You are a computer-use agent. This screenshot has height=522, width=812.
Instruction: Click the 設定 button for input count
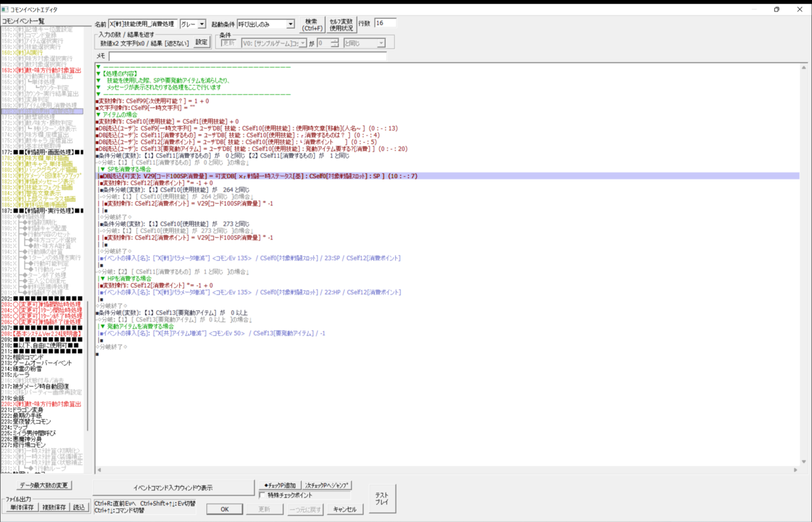(202, 42)
